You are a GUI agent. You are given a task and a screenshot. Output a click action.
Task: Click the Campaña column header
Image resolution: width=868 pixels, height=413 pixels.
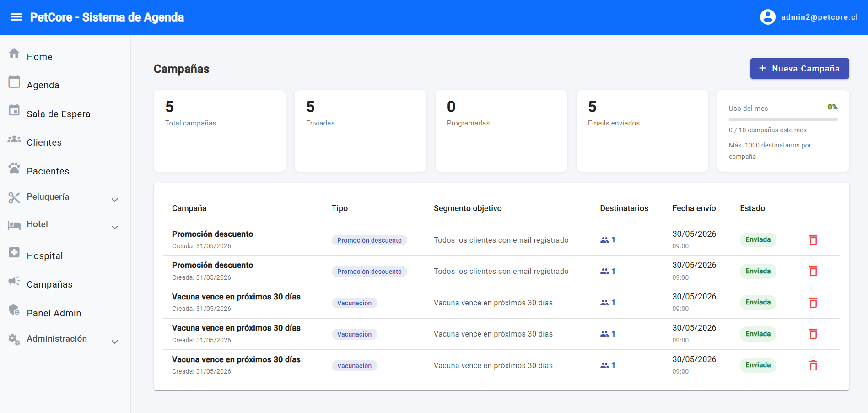(189, 208)
